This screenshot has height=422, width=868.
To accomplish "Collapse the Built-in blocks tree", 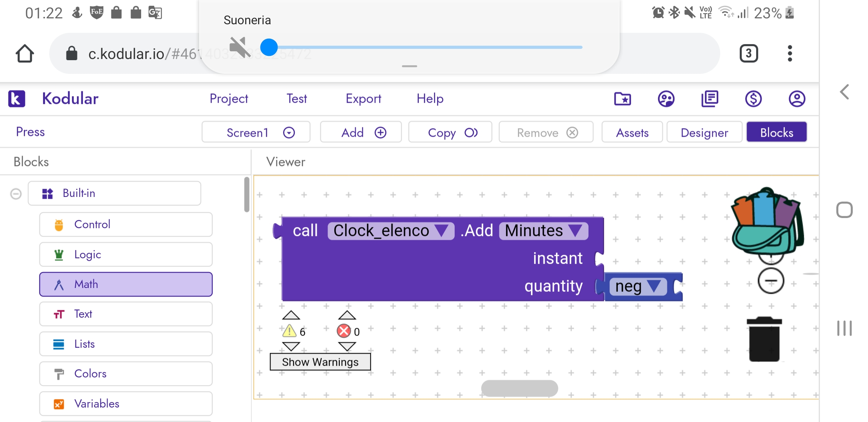I will click(x=16, y=194).
